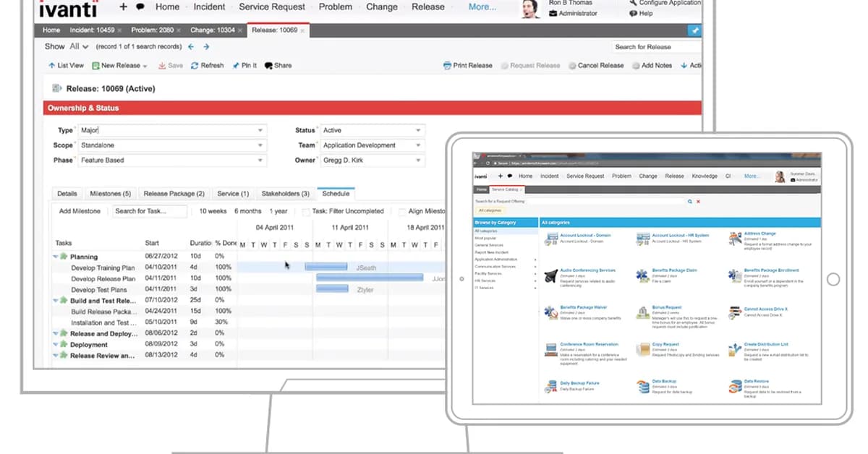
Task: Click Bonus Request icon on tablet
Action: pyautogui.click(x=643, y=312)
